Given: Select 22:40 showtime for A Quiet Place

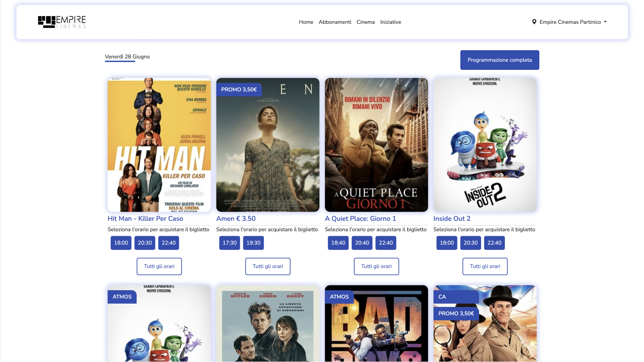Looking at the screenshot, I should [386, 243].
